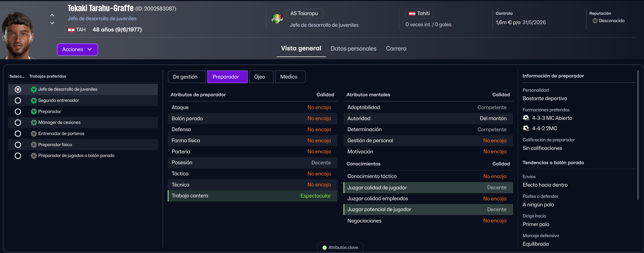Open the Acciones dropdown menu

pyautogui.click(x=78, y=49)
